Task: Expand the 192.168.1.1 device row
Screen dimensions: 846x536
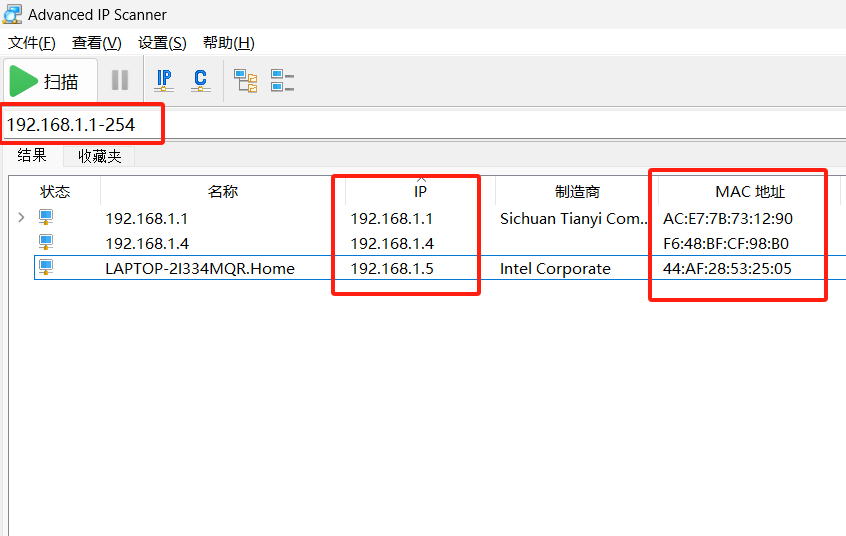Action: coord(21,218)
